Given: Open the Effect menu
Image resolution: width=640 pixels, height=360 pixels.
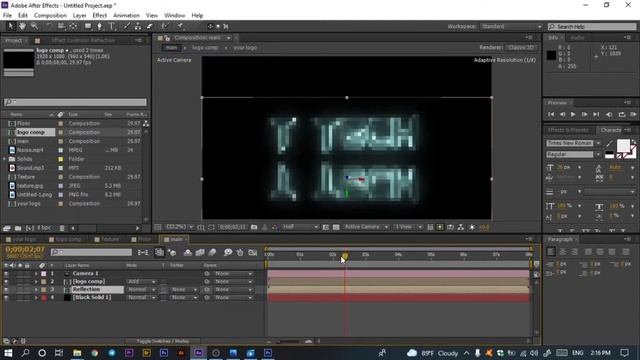Looking at the screenshot, I should 100,16.
